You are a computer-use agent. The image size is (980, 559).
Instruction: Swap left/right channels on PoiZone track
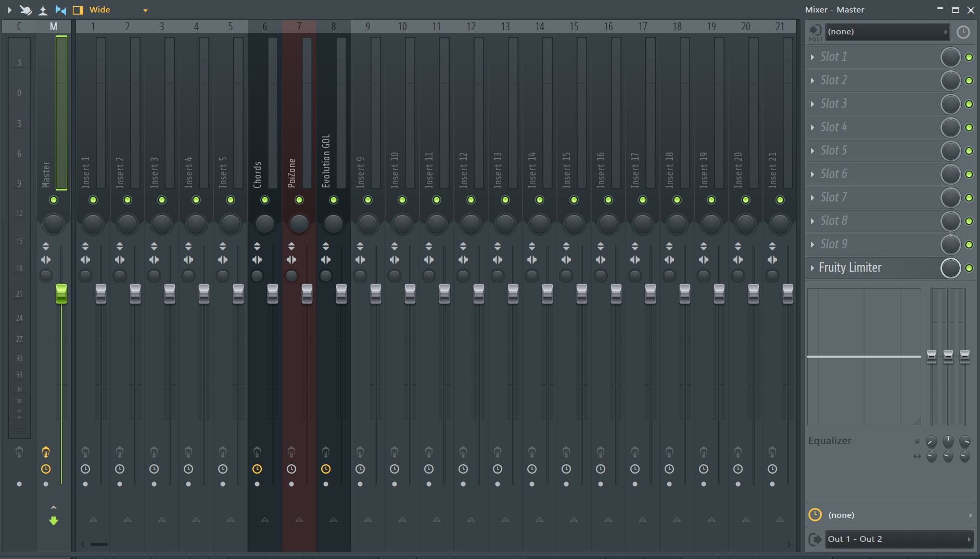click(291, 260)
